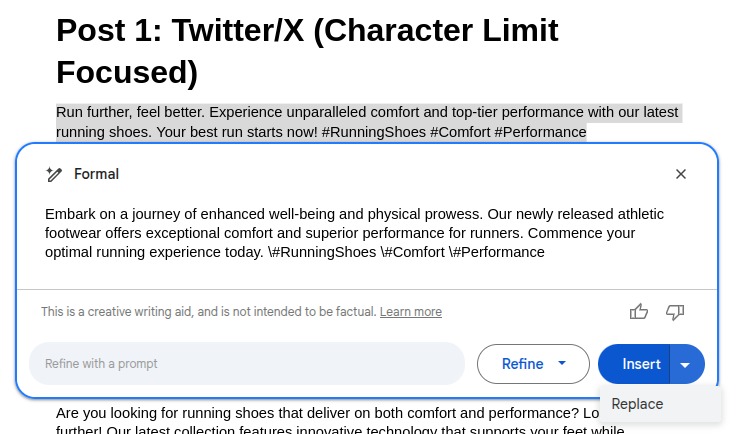Choose Replace from the dropdown menu
Viewport: 744px width, 434px height.
pyautogui.click(x=638, y=404)
